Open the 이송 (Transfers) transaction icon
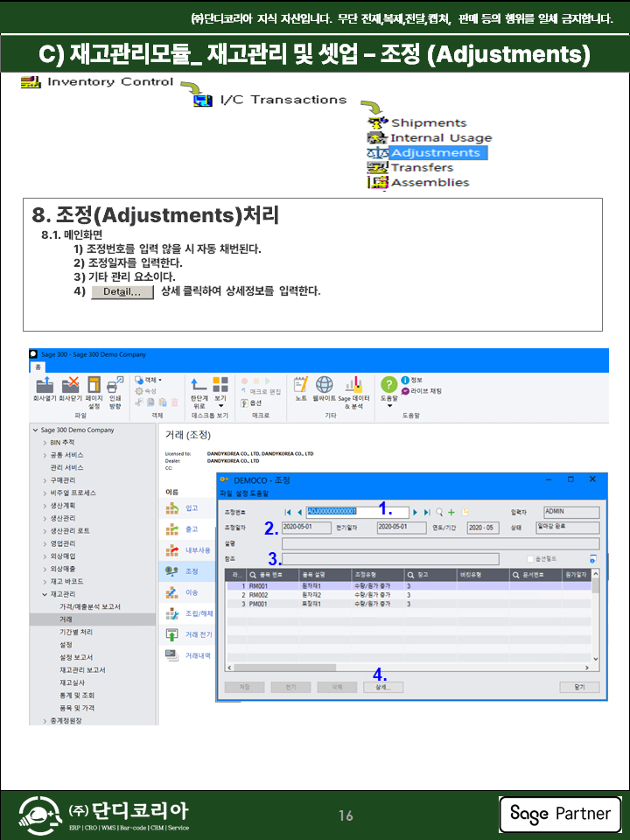The width and height of the screenshot is (630, 840). (171, 592)
